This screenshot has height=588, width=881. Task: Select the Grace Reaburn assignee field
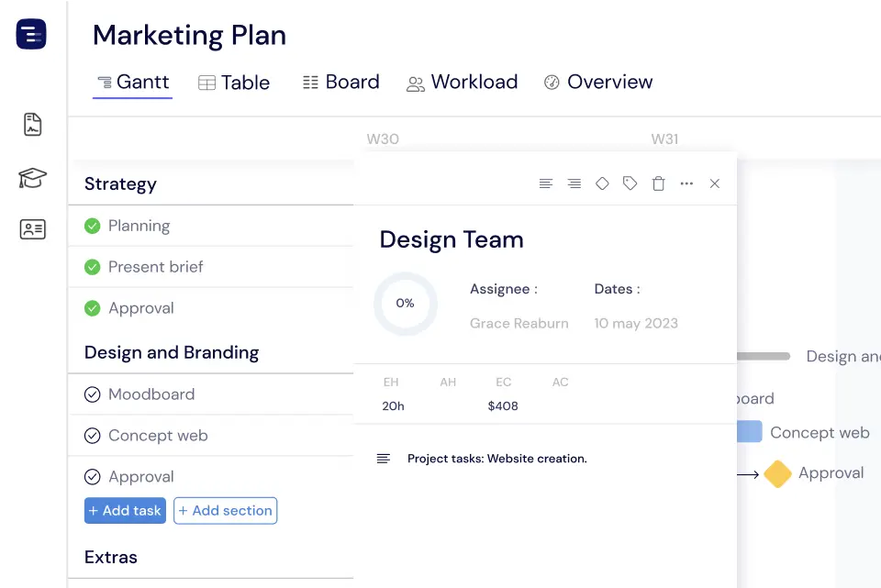pos(519,323)
